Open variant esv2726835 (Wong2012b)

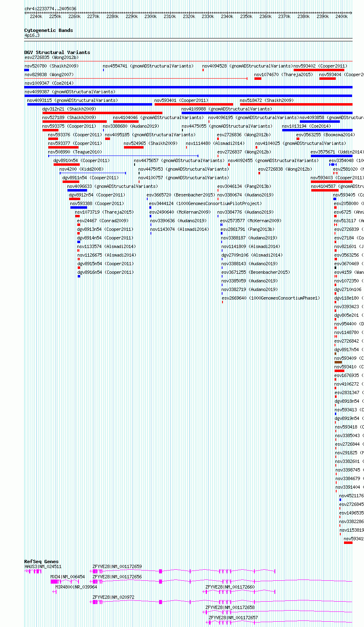51,57
